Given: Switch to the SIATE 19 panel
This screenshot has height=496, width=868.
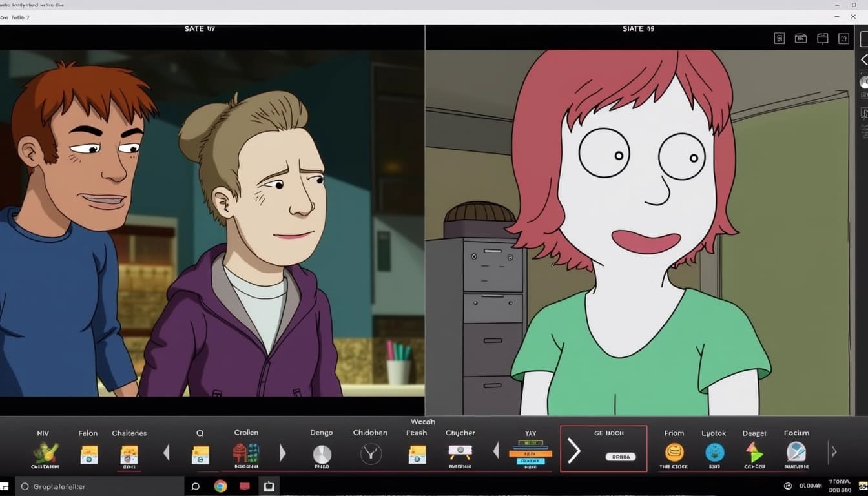Looking at the screenshot, I should tap(639, 28).
